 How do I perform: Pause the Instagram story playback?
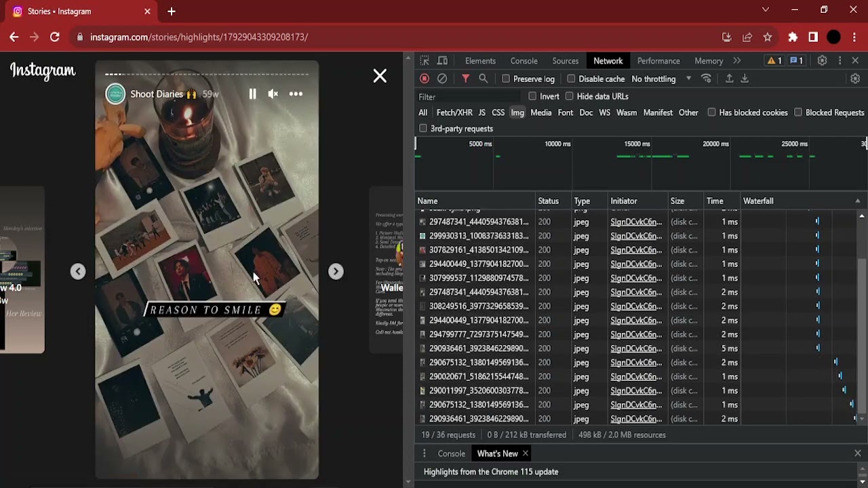pos(252,94)
